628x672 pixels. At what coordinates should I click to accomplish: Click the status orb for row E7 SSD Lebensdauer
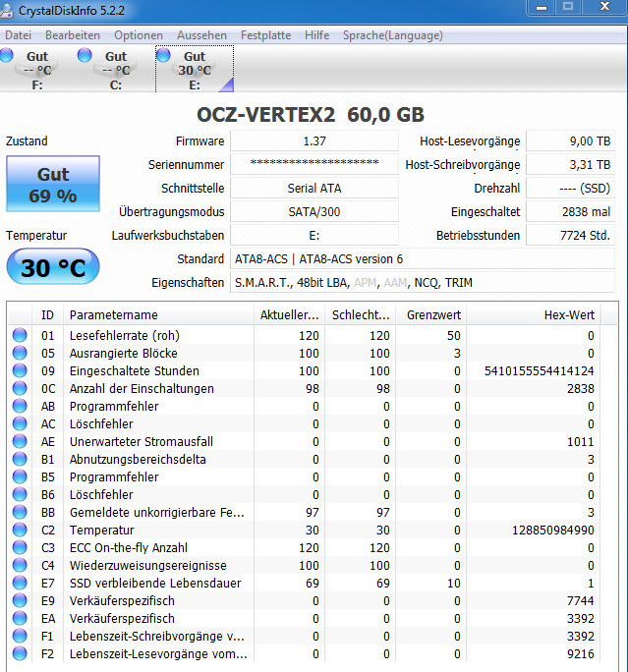point(20,583)
